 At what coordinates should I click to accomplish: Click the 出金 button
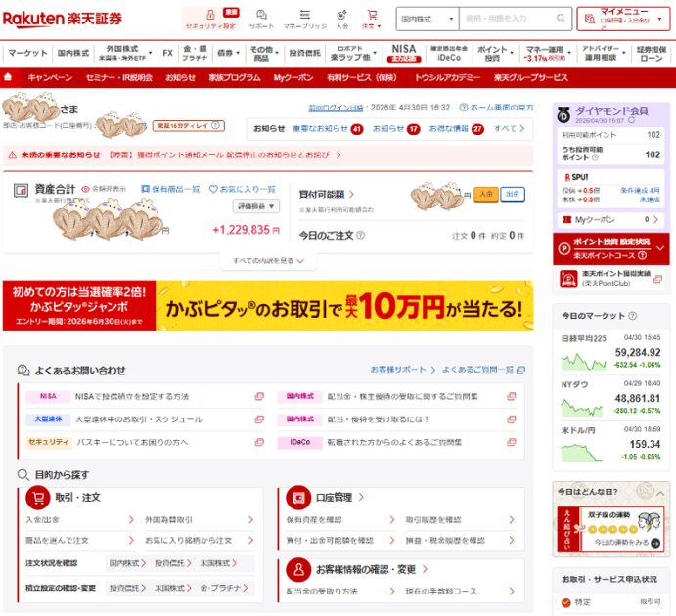(513, 195)
